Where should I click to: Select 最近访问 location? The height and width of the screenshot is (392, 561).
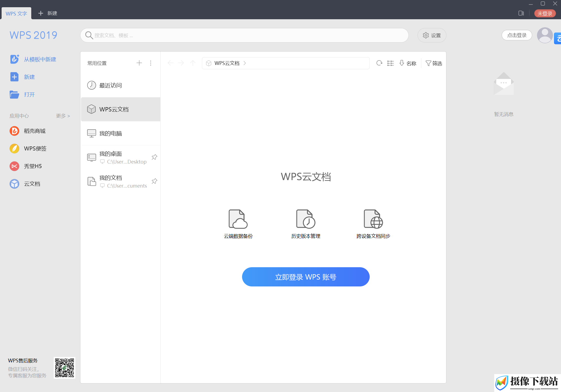point(120,85)
